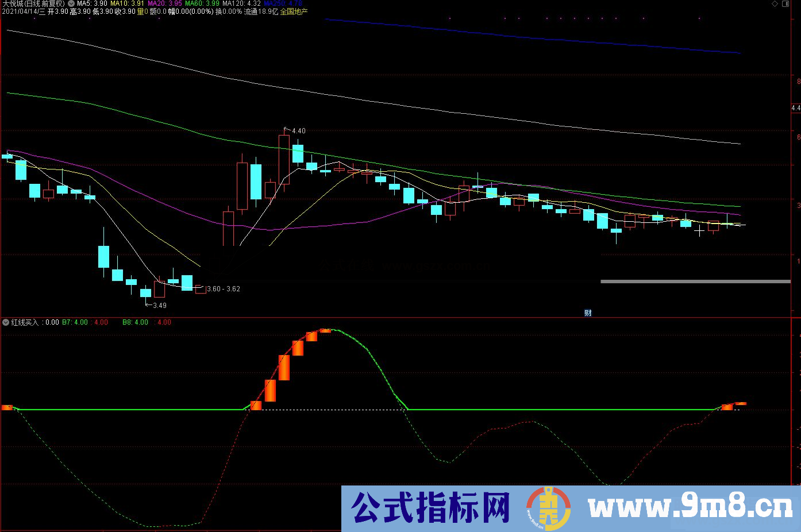Click the MA20: 3.95 magenta average label

(x=164, y=3)
